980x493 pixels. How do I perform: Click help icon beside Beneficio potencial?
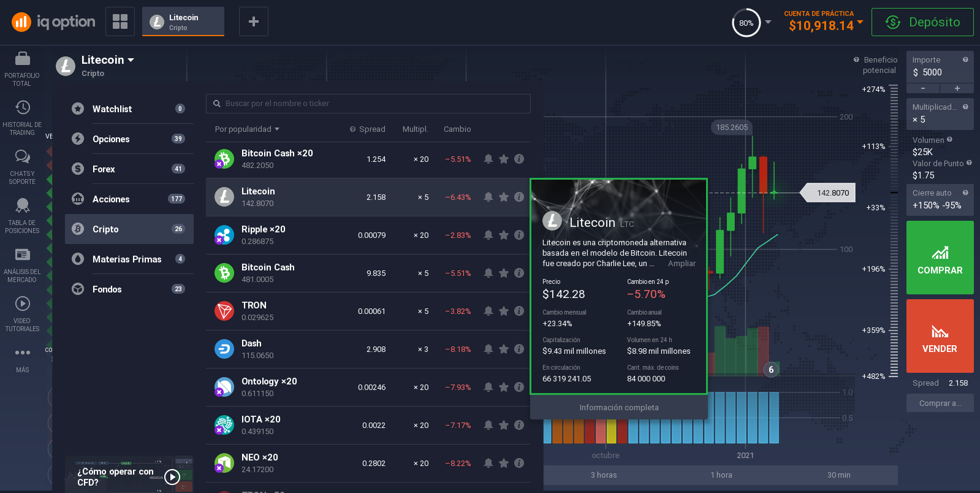(x=856, y=59)
